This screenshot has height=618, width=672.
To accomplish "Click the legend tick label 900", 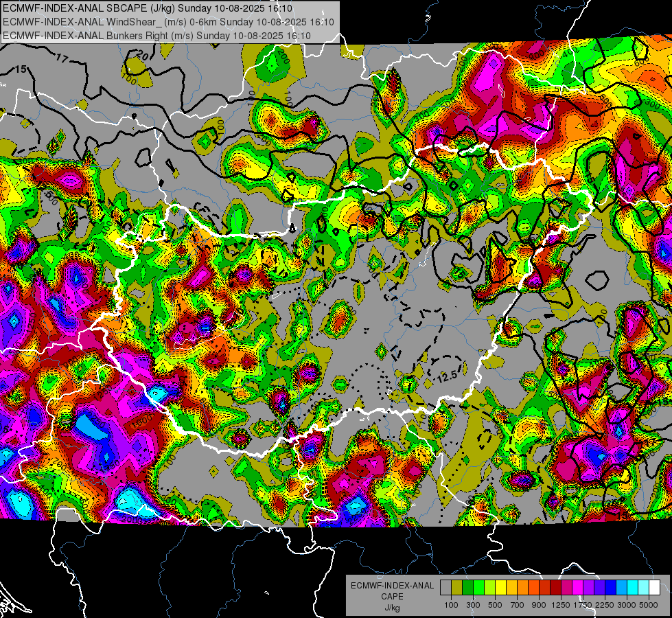I will pyautogui.click(x=539, y=605).
